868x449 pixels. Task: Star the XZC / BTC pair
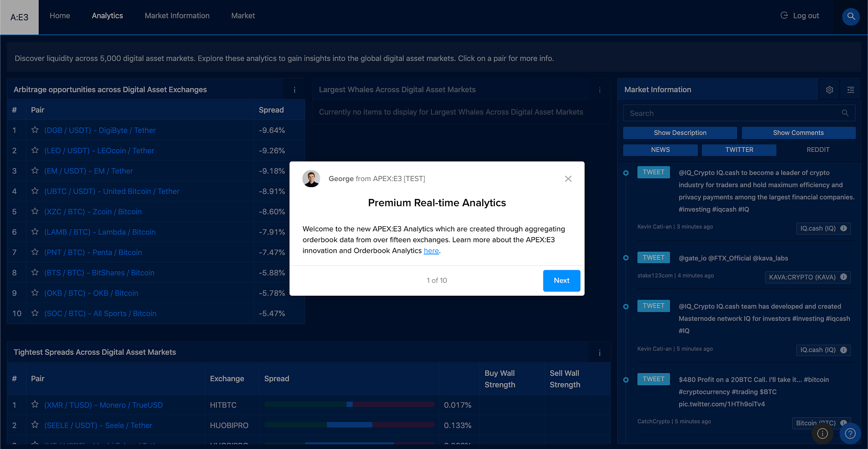(35, 211)
